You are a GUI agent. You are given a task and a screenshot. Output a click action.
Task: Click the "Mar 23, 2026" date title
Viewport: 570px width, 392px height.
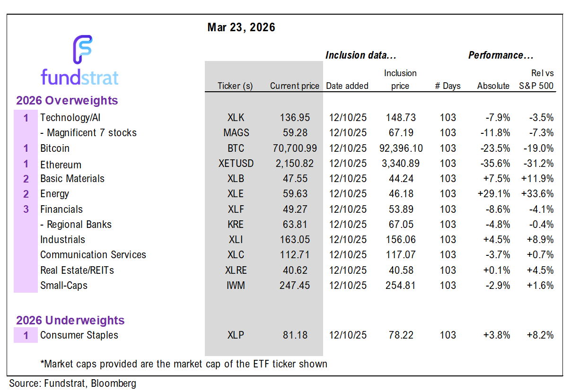[x=241, y=27]
